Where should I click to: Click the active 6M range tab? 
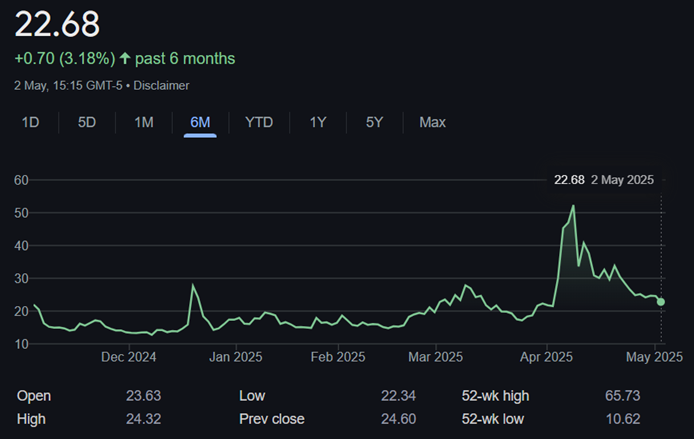(200, 122)
